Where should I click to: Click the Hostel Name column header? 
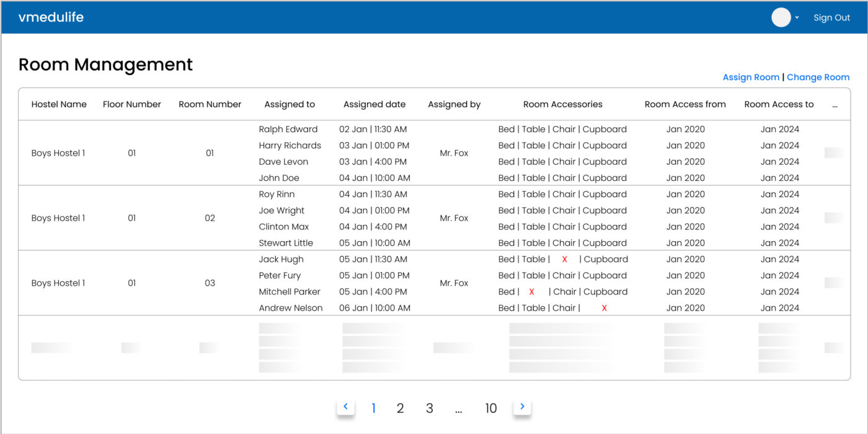[x=59, y=104]
